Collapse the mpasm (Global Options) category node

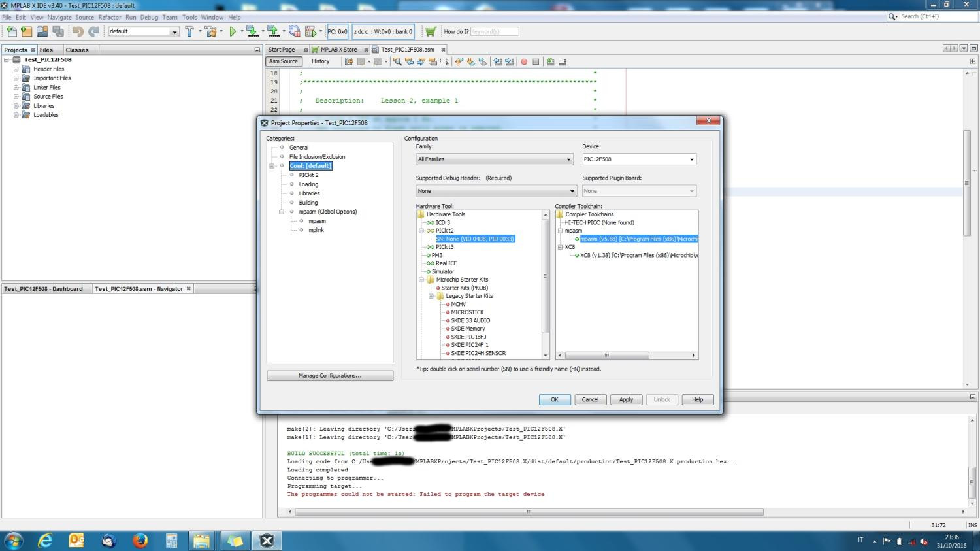pyautogui.click(x=282, y=212)
